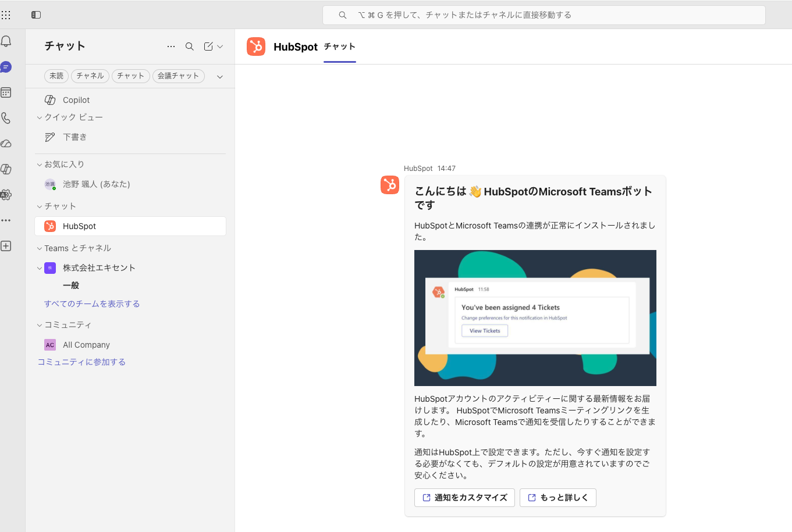The height and width of the screenshot is (532, 792).
Task: Open the new chat dropdown chevron
Action: click(220, 47)
